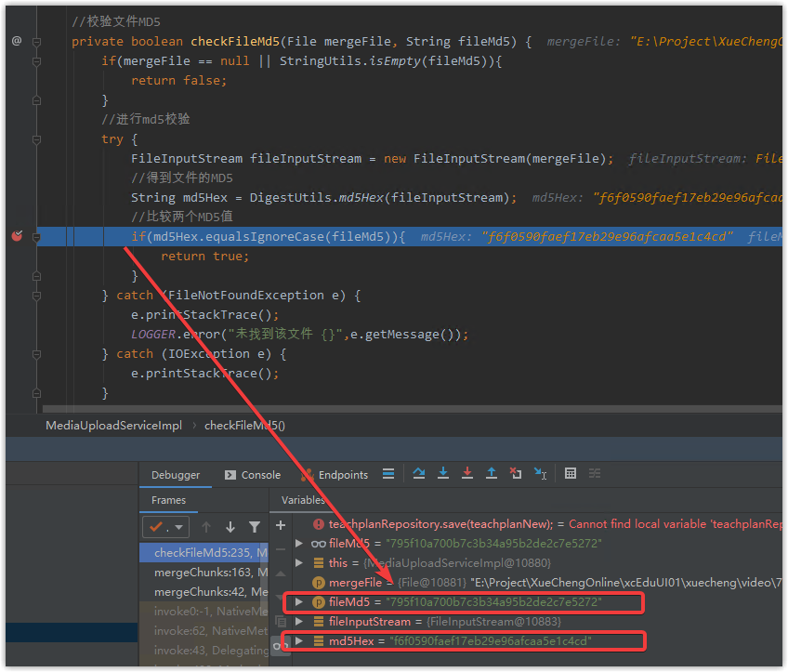The height and width of the screenshot is (672, 788).
Task: Open the Evaluate Expression calculator icon
Action: 571,473
